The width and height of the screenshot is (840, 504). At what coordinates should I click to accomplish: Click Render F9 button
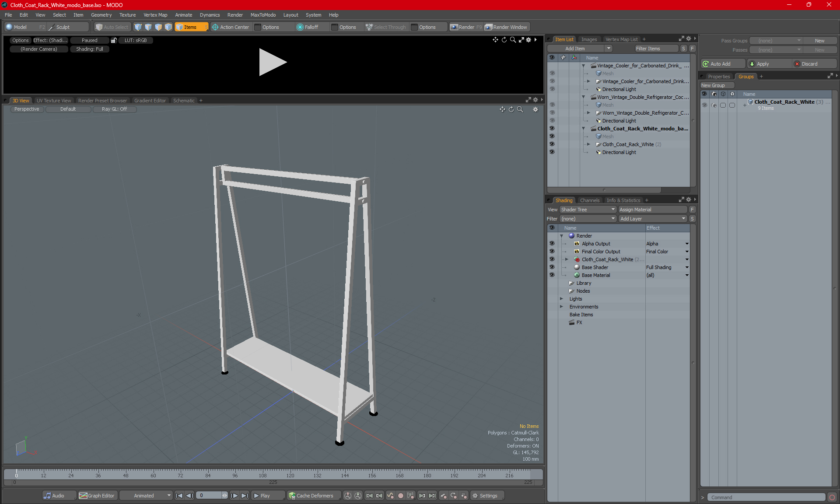click(x=466, y=27)
